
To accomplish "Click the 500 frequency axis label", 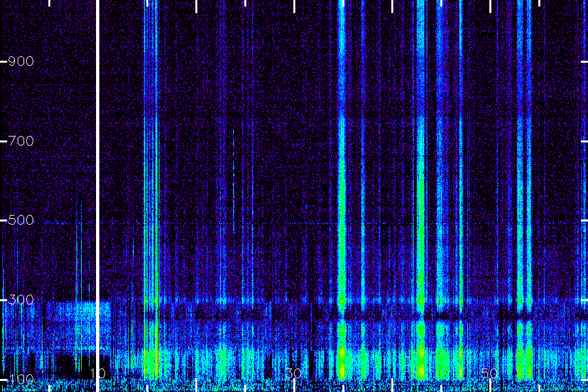I will click(21, 220).
